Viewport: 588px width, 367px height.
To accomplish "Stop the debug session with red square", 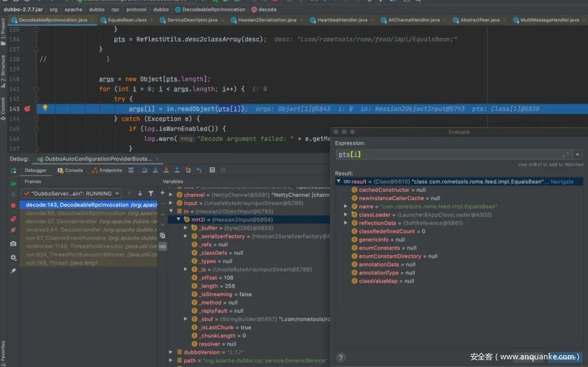I will (14, 205).
